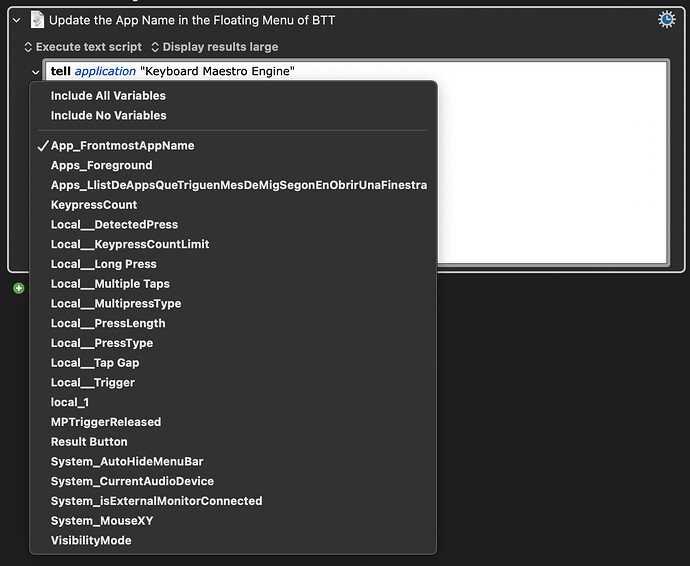
Task: Open the action gear menu
Action: (x=667, y=20)
